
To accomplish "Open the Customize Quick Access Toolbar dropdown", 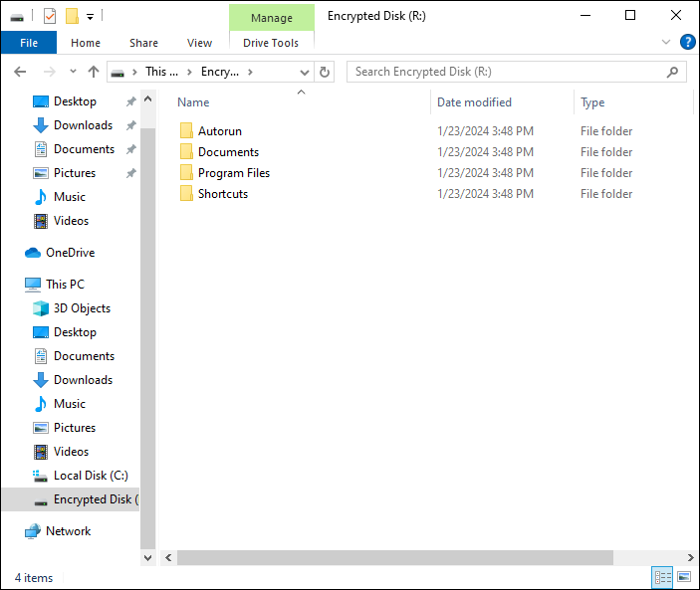I will tap(91, 17).
